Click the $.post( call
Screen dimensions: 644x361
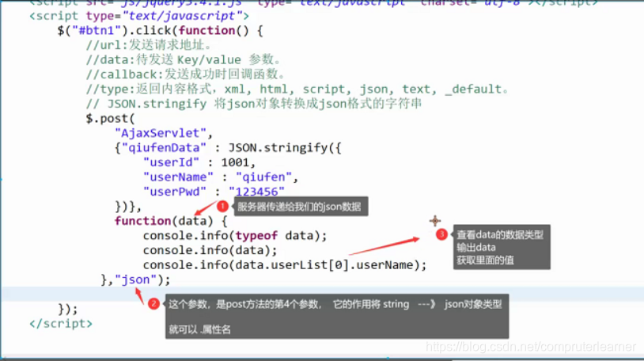[x=111, y=119]
